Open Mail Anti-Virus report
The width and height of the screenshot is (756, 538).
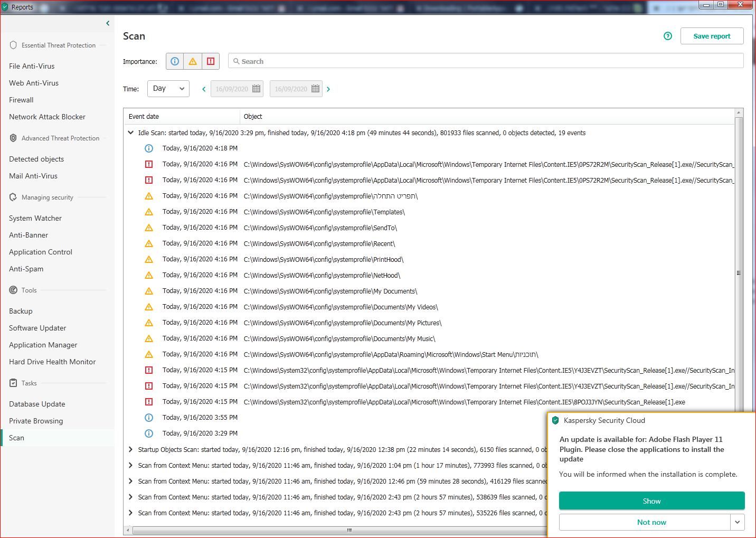[33, 176]
